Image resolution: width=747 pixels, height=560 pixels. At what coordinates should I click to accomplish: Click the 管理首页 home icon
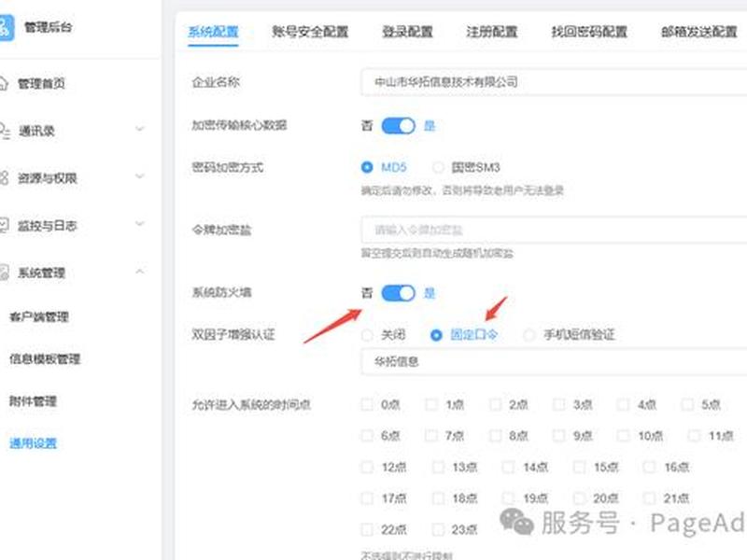click(x=4, y=83)
